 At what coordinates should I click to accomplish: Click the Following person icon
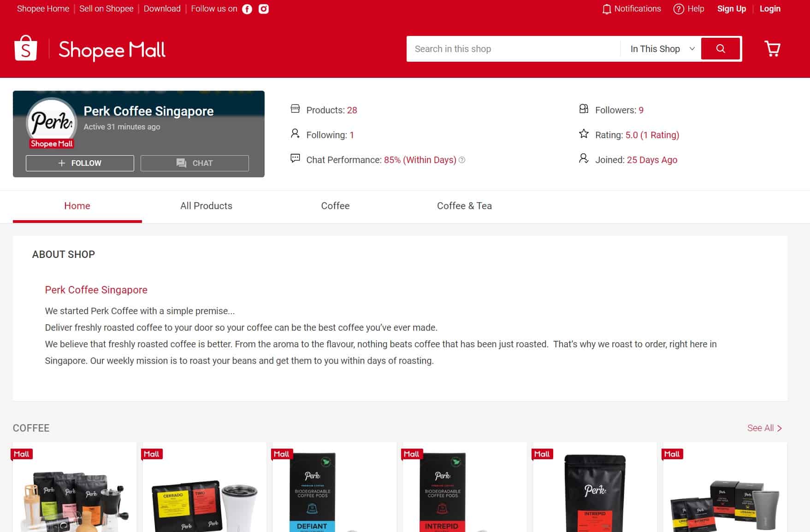(295, 134)
